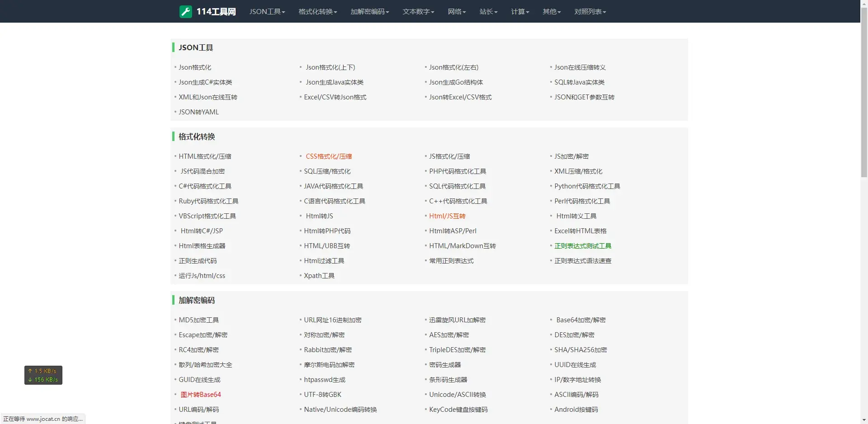The height and width of the screenshot is (424, 868).
Task: Open Excel/CSV转Json格式 tool
Action: click(x=335, y=97)
